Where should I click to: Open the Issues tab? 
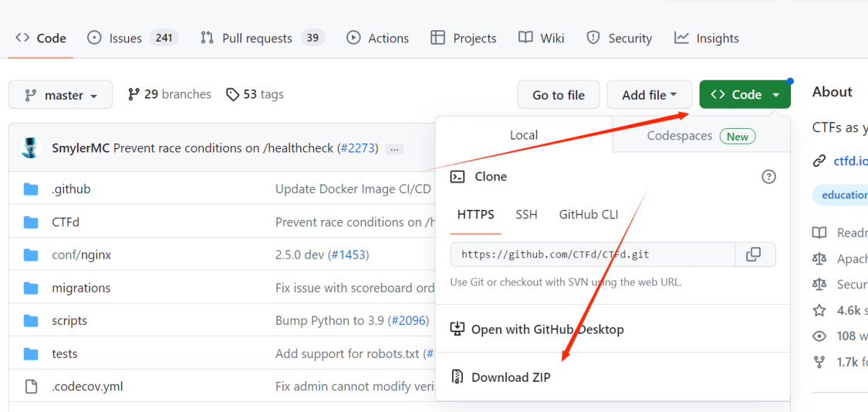coord(132,39)
